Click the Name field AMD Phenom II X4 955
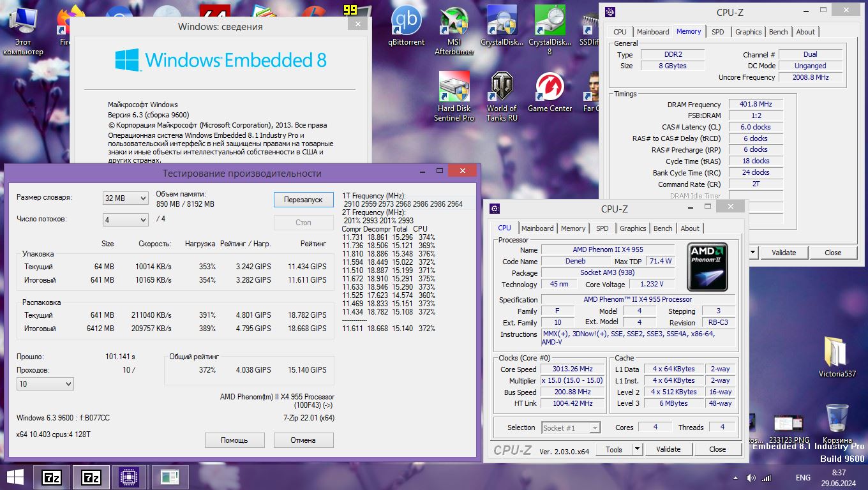The height and width of the screenshot is (490, 868). point(608,250)
